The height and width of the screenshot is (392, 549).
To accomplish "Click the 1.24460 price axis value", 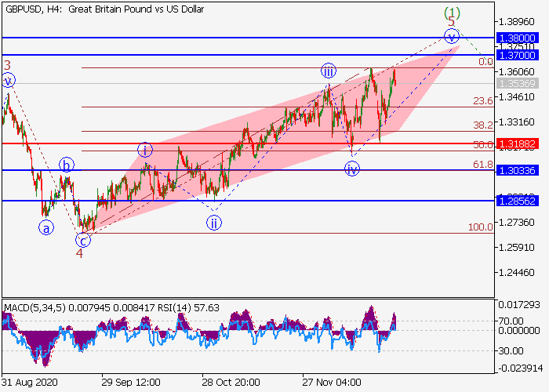I will click(x=516, y=272).
